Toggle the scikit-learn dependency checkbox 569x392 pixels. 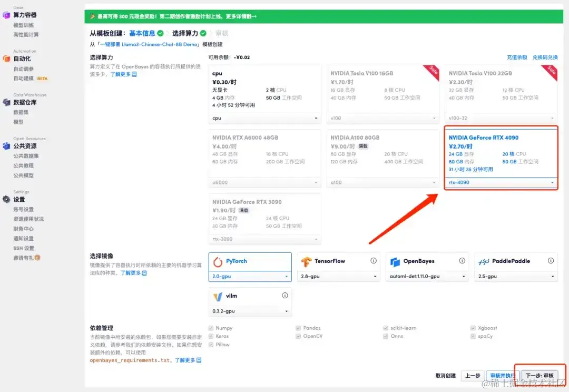coord(386,328)
